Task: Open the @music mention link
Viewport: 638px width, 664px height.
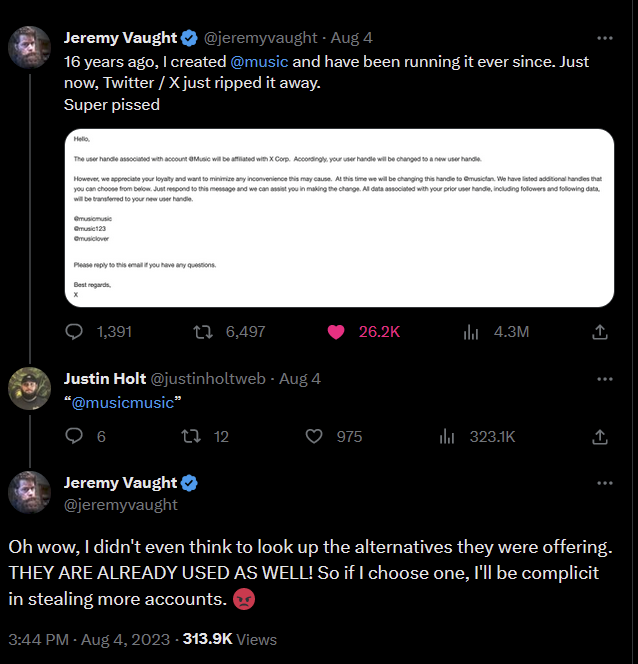Action: (x=260, y=61)
